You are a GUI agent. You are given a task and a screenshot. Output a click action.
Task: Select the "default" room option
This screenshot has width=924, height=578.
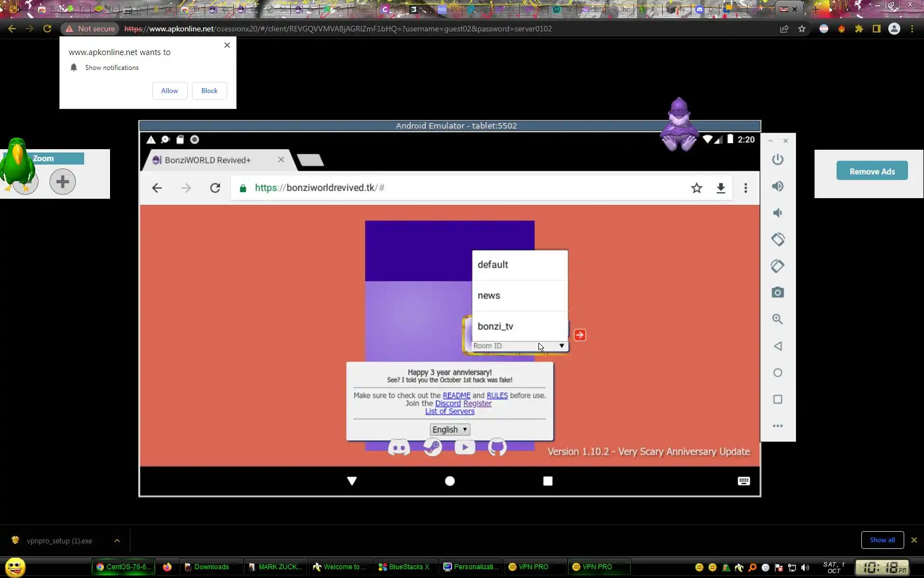(x=520, y=265)
